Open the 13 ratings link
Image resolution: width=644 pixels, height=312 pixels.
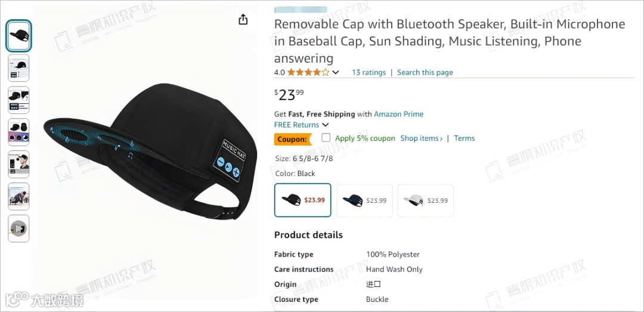tap(369, 72)
